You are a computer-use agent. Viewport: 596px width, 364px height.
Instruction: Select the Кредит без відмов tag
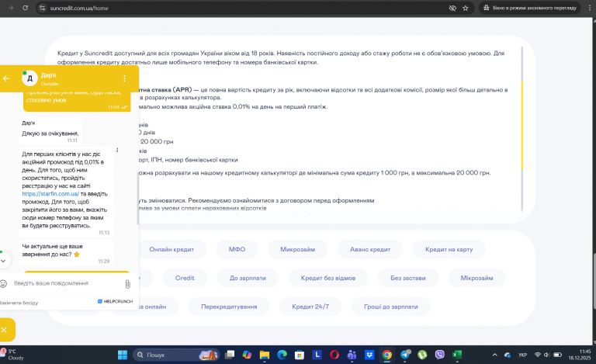coord(328,278)
